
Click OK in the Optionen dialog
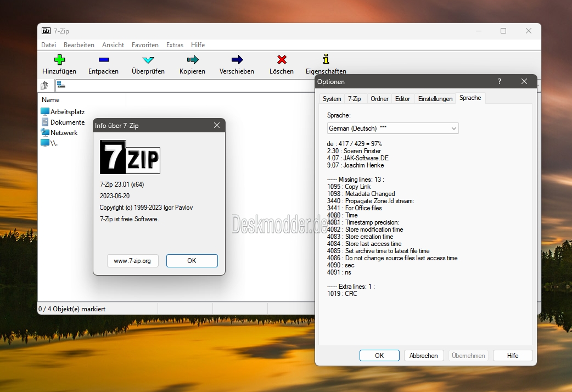tap(379, 356)
